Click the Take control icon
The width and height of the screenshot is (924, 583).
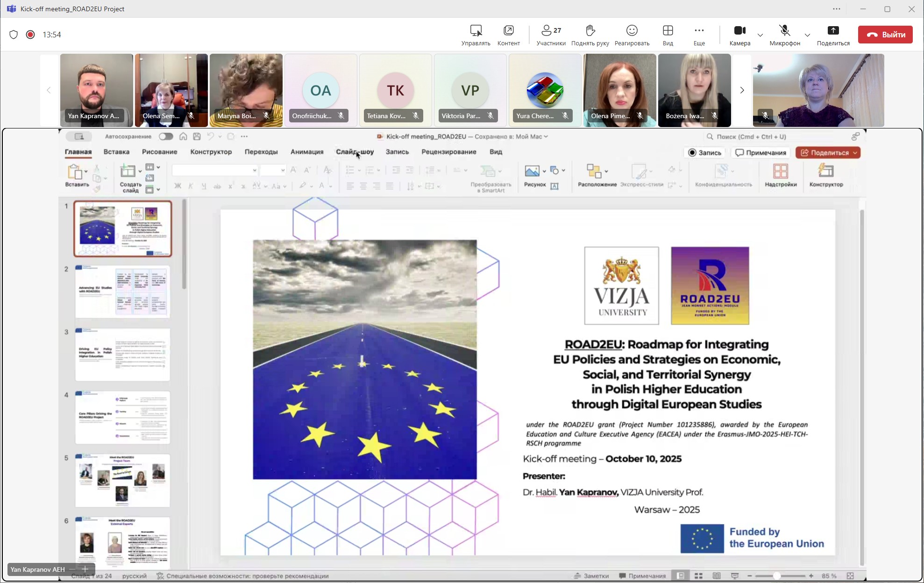[476, 31]
